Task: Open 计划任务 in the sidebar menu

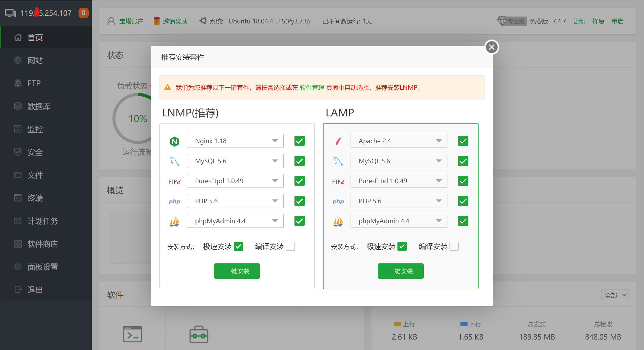Action: 46,221
